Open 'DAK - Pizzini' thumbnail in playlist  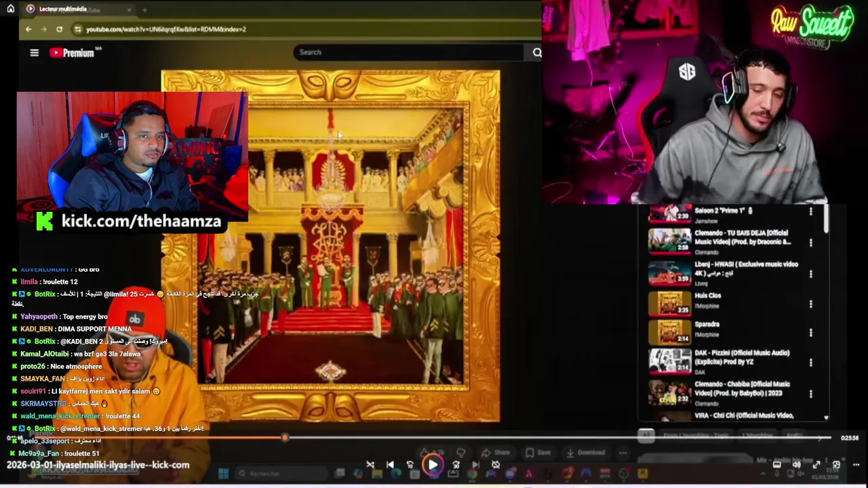669,361
